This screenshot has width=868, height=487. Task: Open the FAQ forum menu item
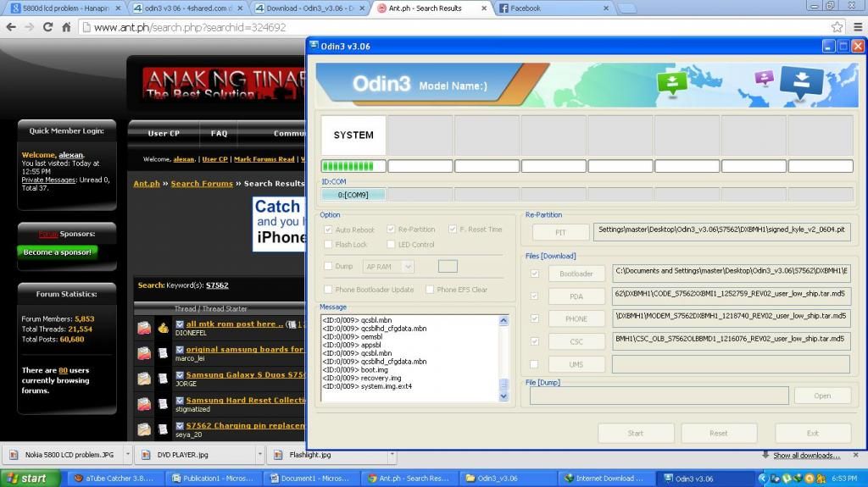(x=219, y=133)
